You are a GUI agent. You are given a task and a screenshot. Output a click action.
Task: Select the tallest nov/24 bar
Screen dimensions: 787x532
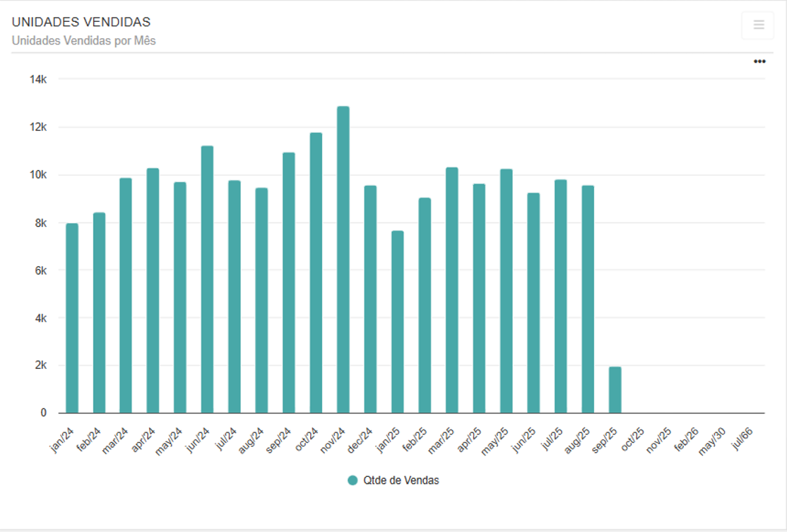point(343,259)
